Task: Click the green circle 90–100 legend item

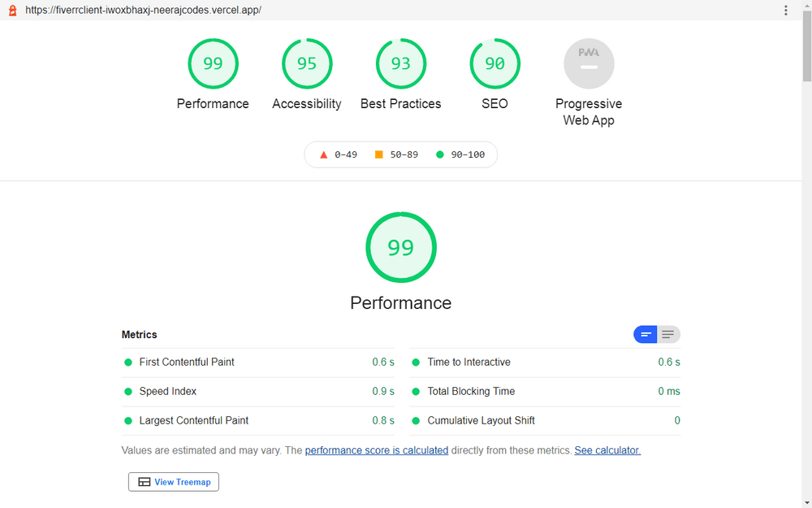Action: tap(460, 154)
